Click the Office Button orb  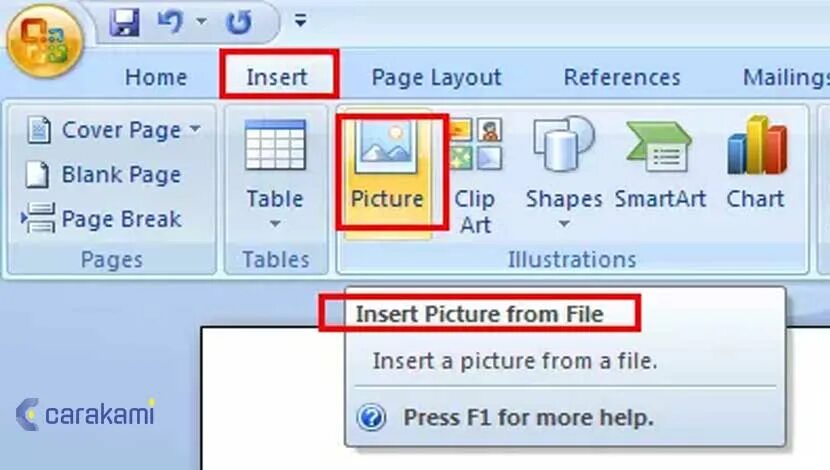45,40
